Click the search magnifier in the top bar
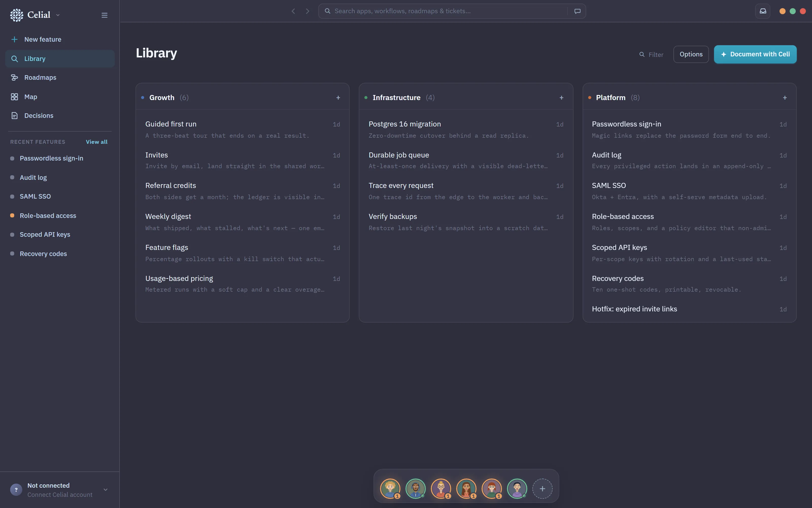Screen dimensions: 812x508 [328, 11]
